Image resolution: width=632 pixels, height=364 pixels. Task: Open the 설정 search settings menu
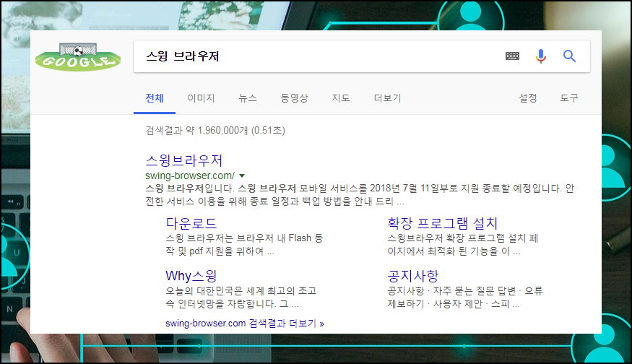(x=527, y=98)
